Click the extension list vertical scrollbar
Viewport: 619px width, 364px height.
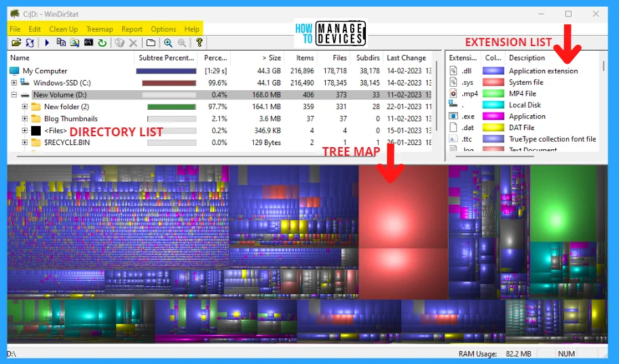point(603,66)
